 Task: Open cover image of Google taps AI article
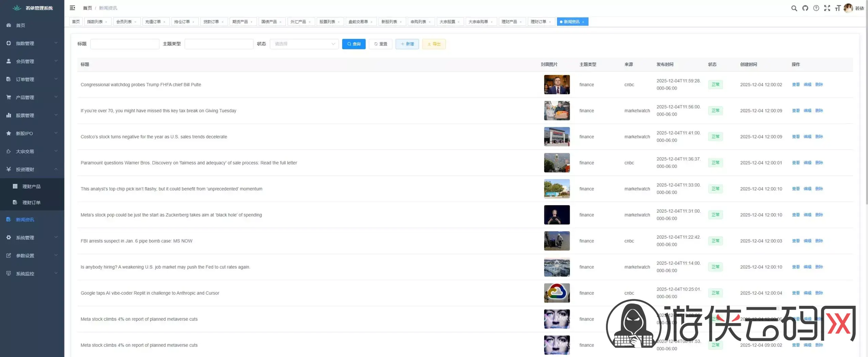pos(557,293)
